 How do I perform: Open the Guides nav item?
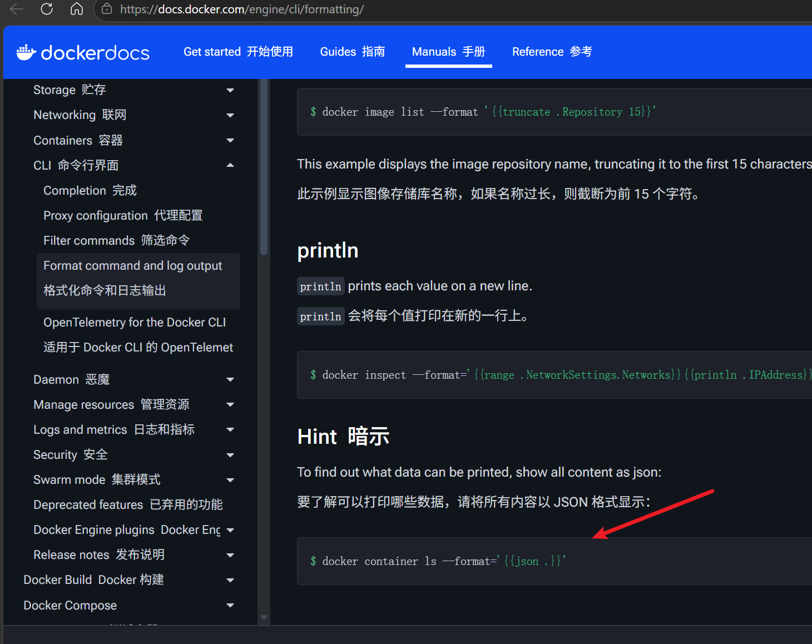(353, 52)
